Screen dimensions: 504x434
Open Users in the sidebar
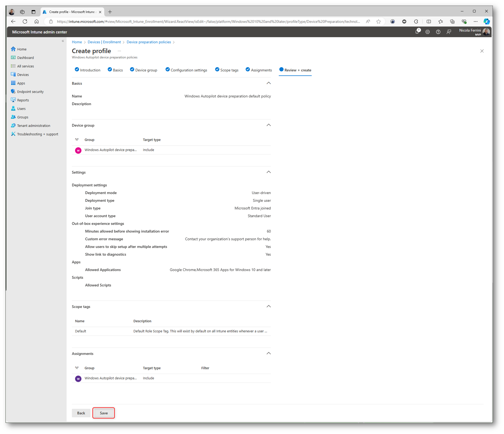[x=18, y=108]
